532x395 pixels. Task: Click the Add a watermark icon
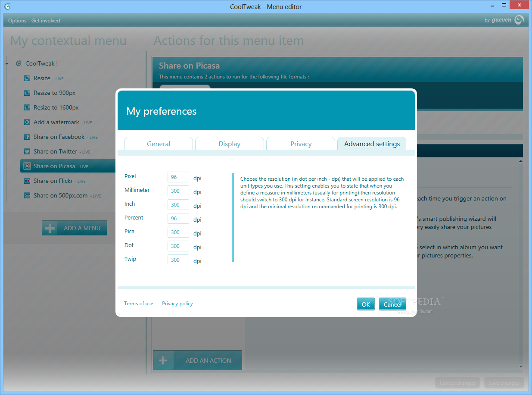coord(27,122)
